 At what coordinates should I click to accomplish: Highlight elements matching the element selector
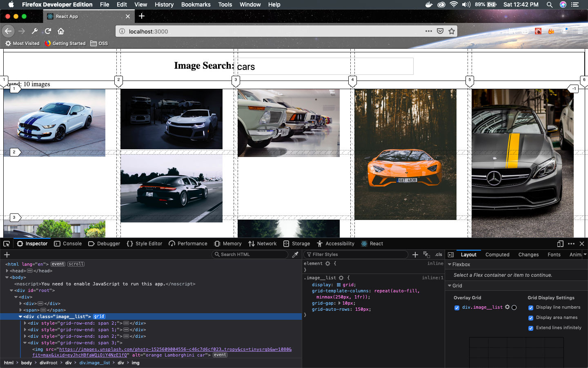point(327,264)
